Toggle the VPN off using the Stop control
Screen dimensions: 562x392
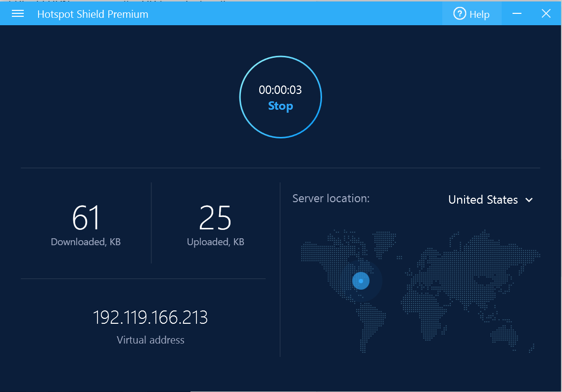pos(280,106)
